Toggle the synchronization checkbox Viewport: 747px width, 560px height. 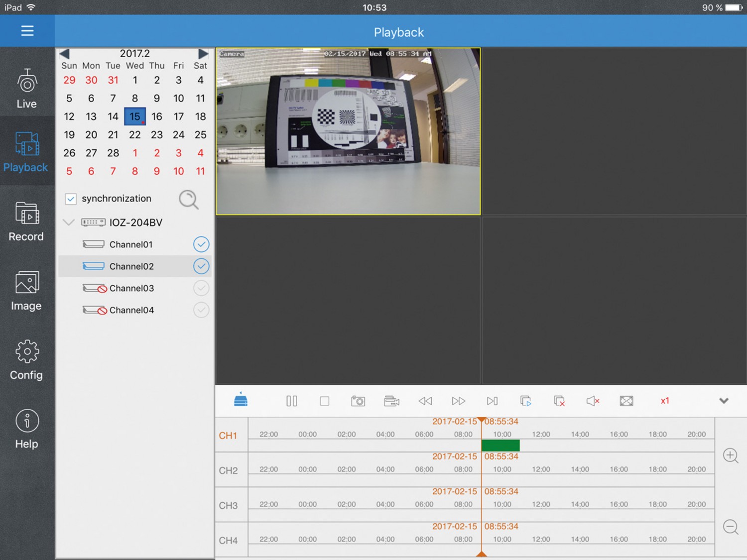click(x=71, y=199)
